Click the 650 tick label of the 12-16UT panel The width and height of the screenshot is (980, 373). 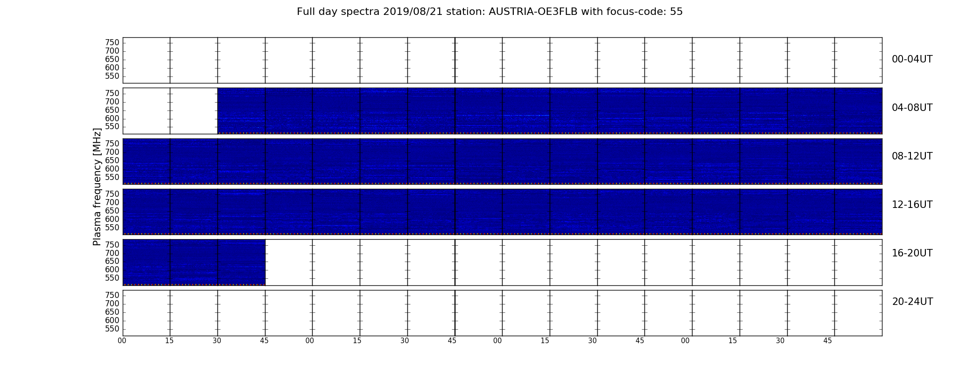112,211
